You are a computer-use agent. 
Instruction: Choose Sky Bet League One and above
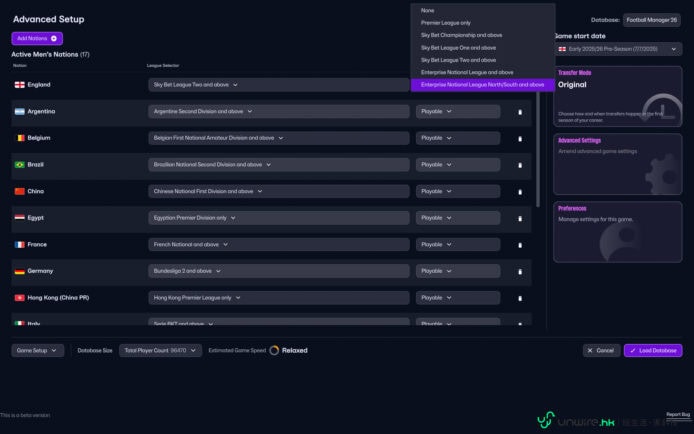[x=482, y=47]
